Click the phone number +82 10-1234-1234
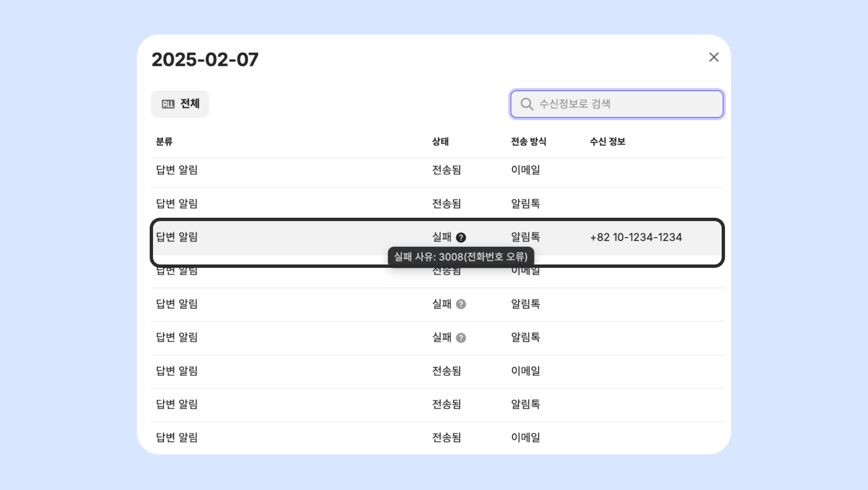The height and width of the screenshot is (490, 868). pyautogui.click(x=636, y=237)
